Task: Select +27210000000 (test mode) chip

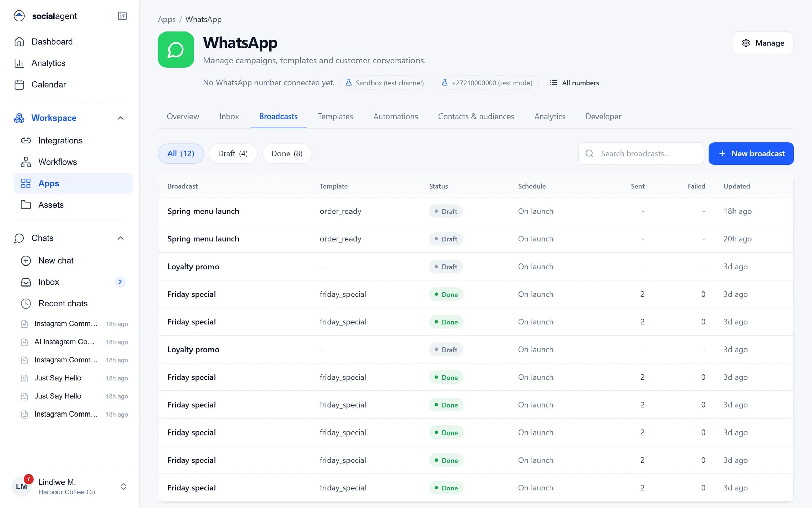Action: pyautogui.click(x=487, y=83)
